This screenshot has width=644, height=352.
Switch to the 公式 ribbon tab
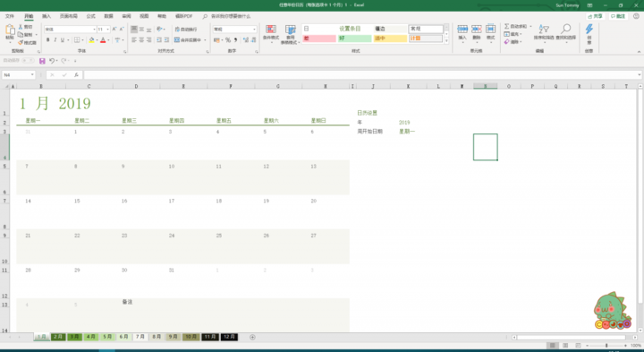(x=90, y=16)
